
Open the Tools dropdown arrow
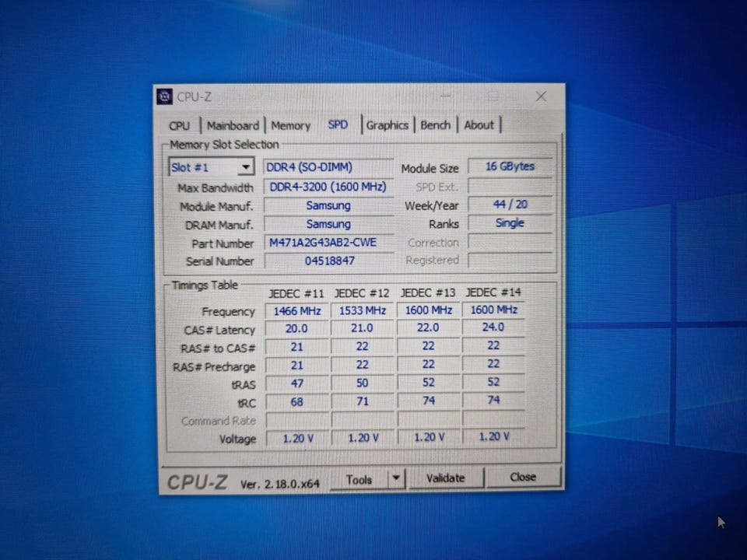point(396,478)
